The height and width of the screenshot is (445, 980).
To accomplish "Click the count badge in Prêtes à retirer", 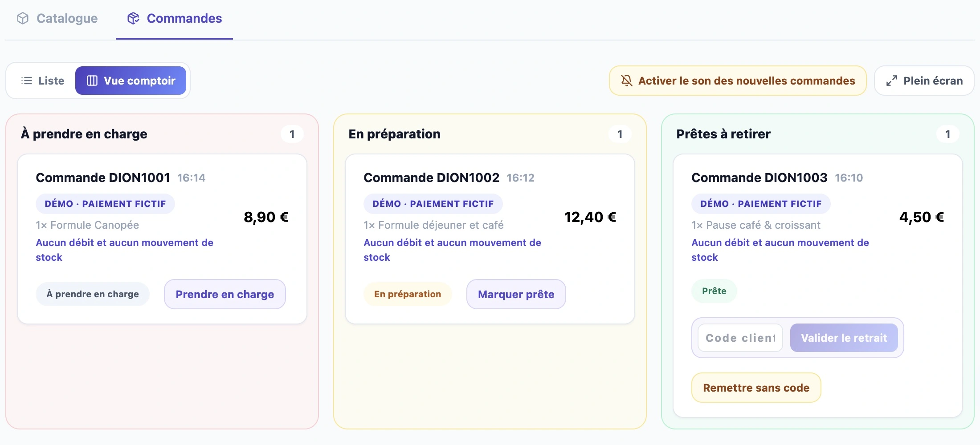I will [947, 134].
